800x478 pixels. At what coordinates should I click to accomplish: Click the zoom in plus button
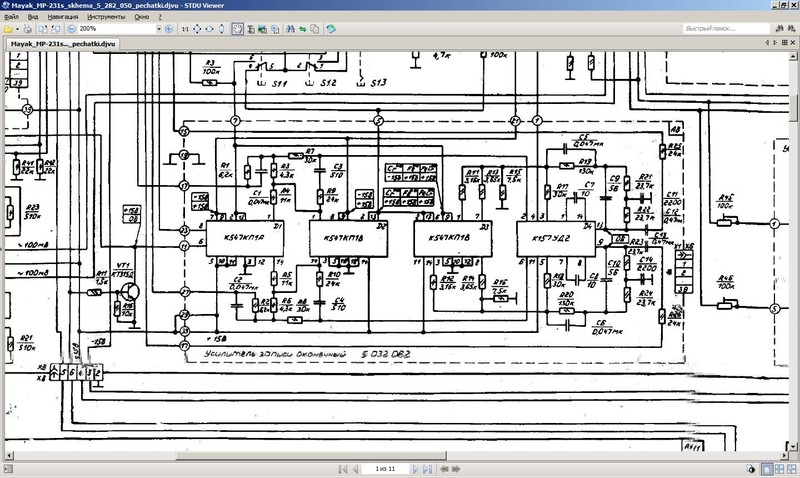point(169,29)
